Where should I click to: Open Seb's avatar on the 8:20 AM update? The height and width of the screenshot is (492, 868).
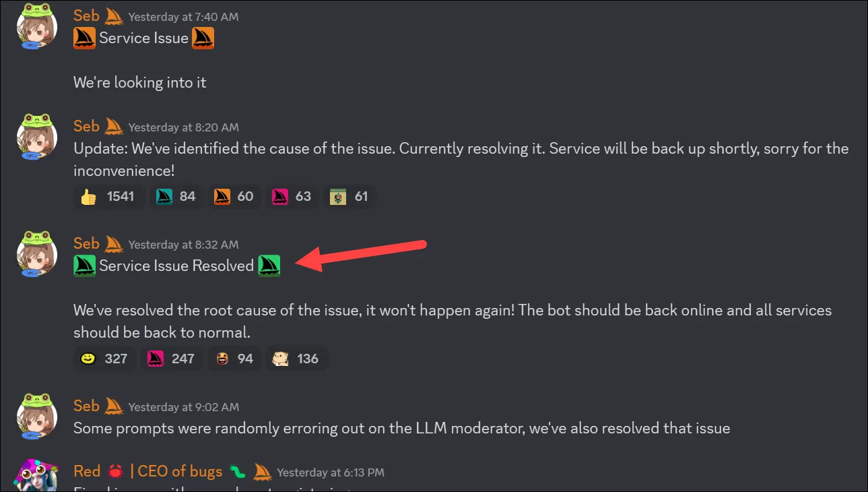pyautogui.click(x=36, y=137)
